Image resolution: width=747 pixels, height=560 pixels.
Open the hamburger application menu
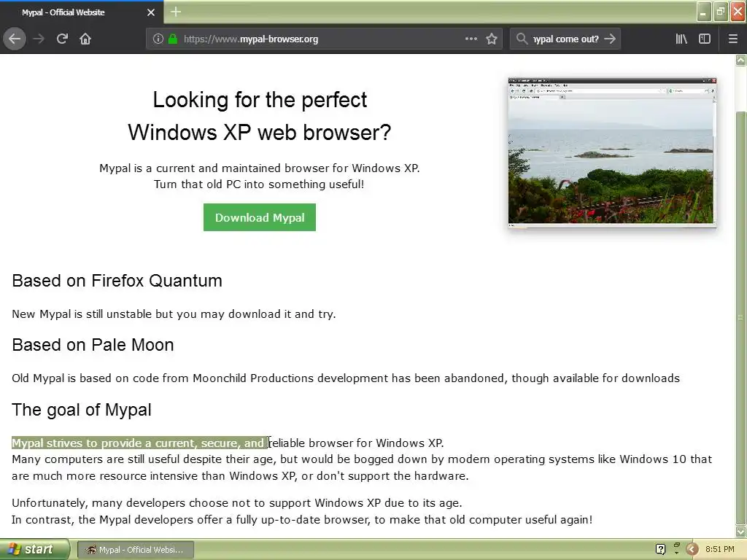[x=733, y=39]
